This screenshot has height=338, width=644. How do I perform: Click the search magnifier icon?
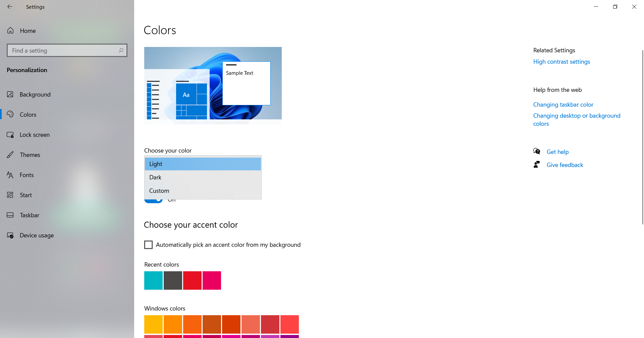(121, 50)
